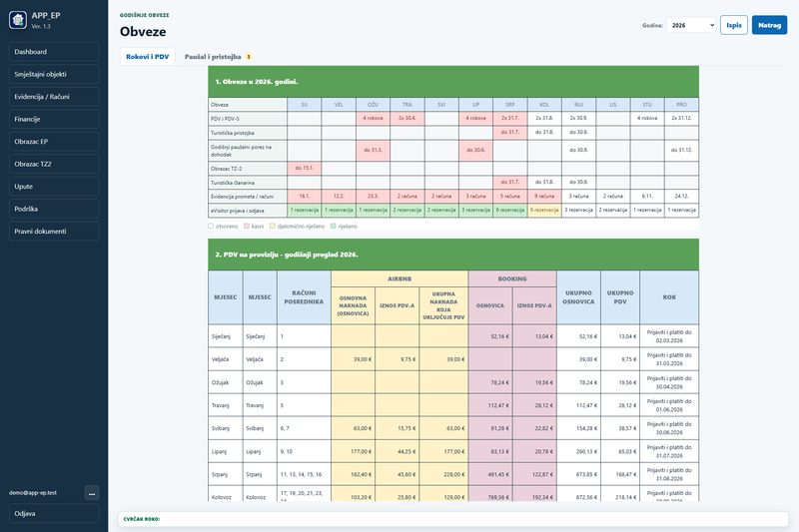
Task: Click the ROK column header
Action: (669, 297)
